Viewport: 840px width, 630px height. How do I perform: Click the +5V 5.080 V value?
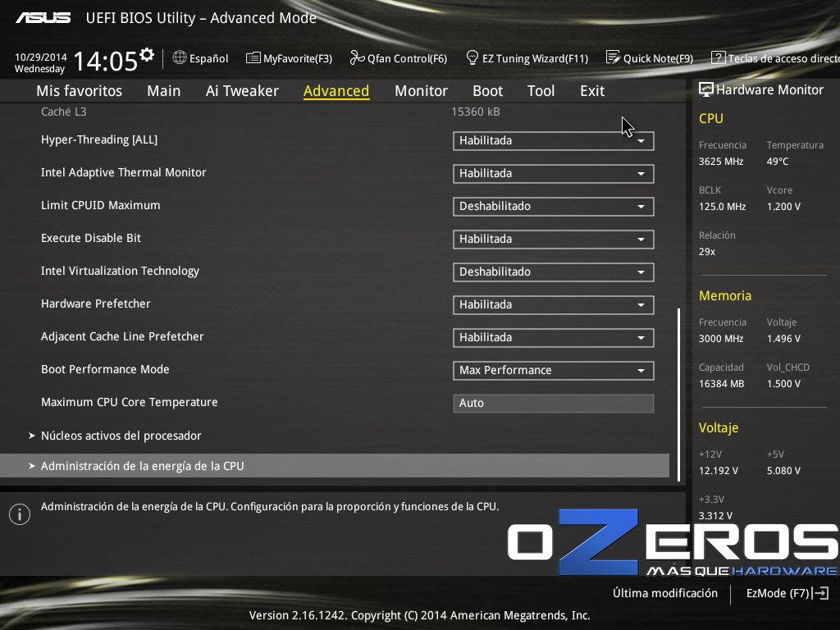click(x=783, y=470)
